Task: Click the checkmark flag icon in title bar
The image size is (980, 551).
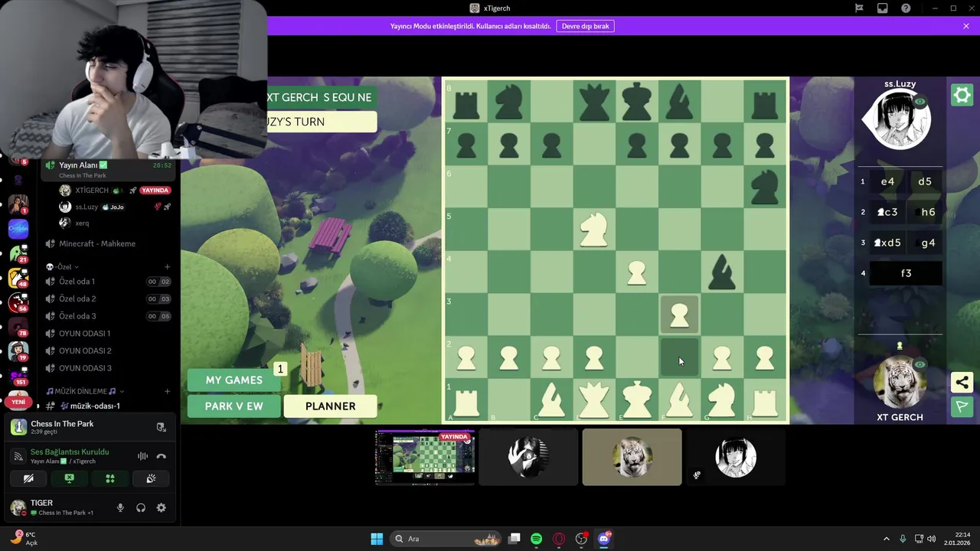Action: [859, 8]
